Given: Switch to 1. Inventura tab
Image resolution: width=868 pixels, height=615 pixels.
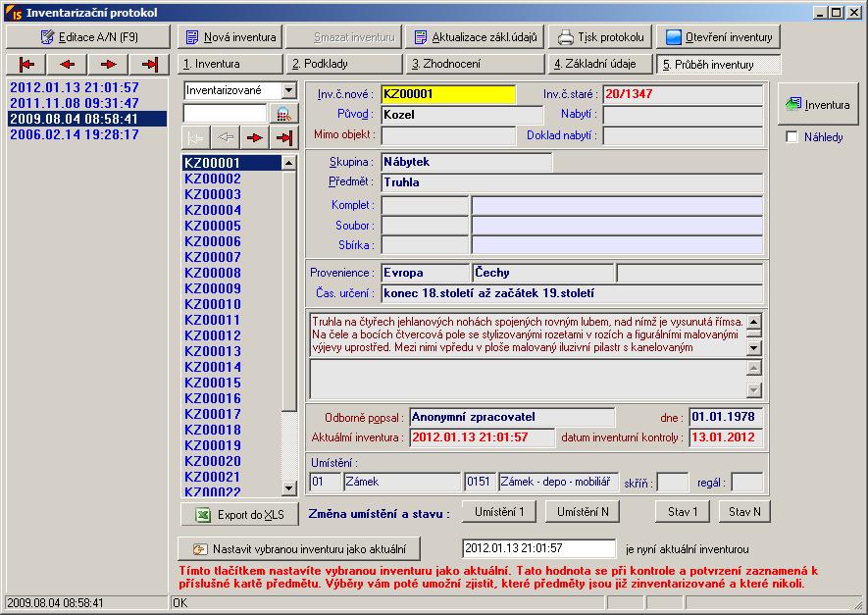Looking at the screenshot, I should (x=230, y=64).
